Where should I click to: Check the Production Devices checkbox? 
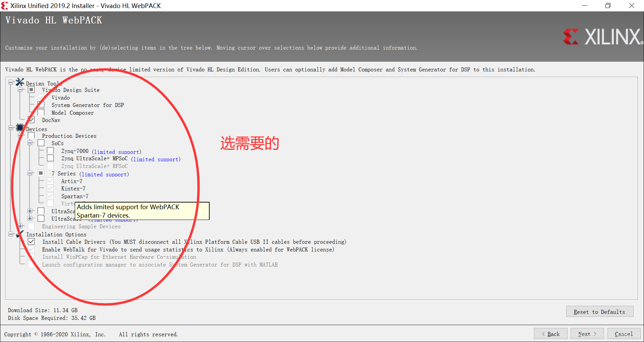click(31, 135)
